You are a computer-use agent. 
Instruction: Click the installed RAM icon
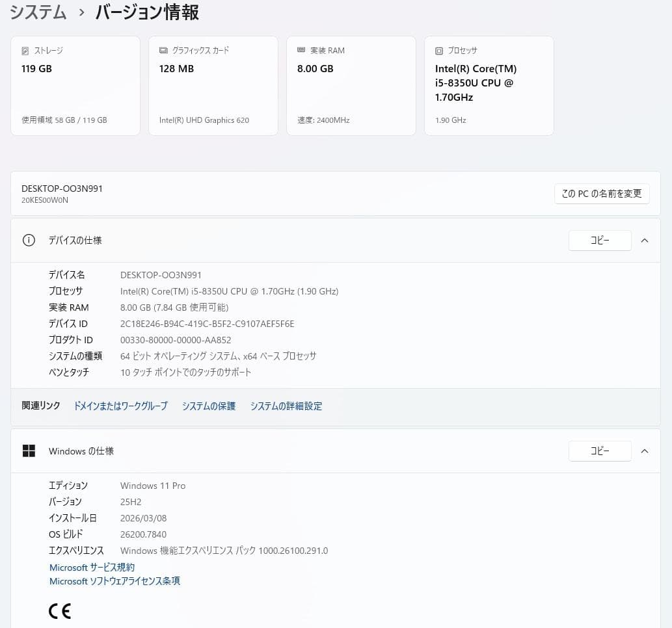pos(301,50)
